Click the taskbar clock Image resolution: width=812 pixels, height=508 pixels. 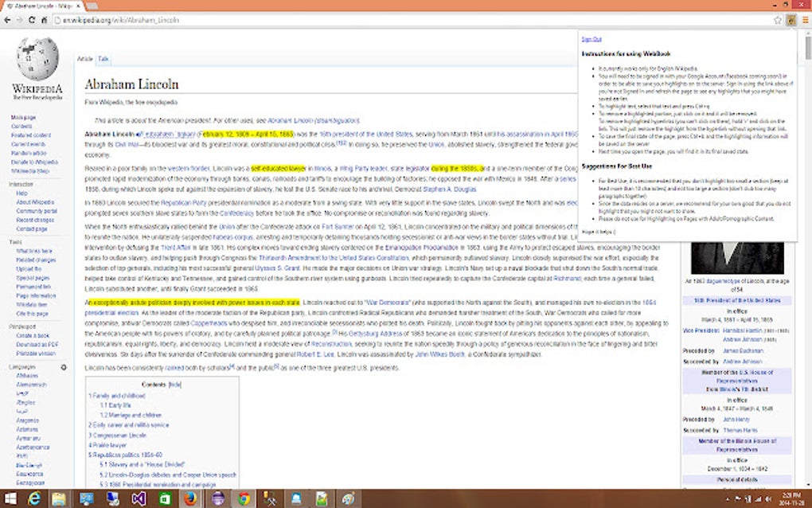pos(792,499)
